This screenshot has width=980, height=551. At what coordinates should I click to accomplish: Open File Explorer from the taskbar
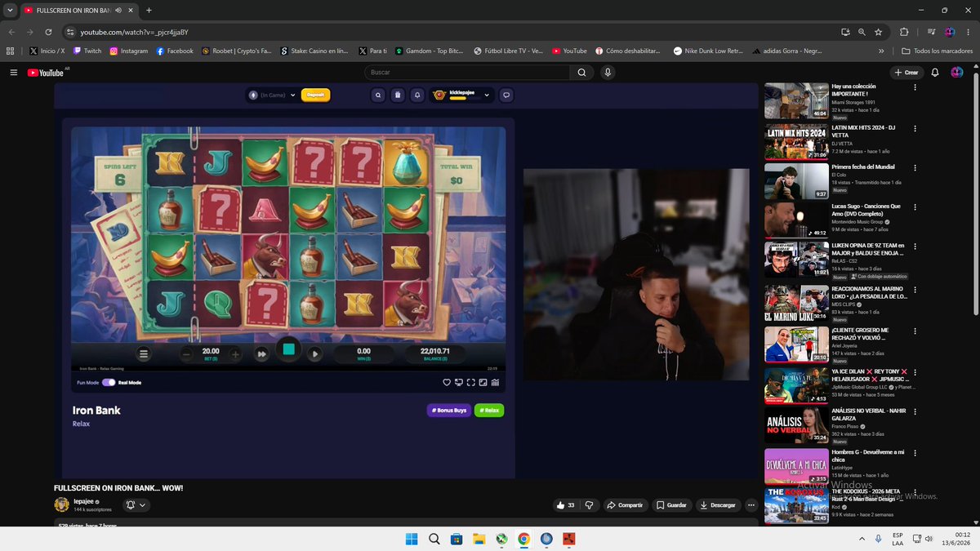tap(479, 539)
